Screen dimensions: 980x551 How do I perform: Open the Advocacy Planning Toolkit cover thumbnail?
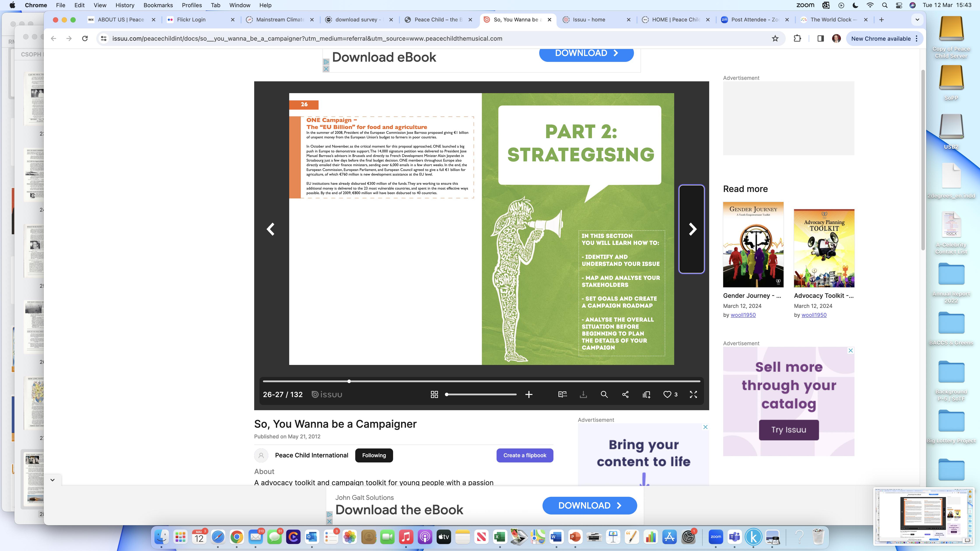point(824,248)
